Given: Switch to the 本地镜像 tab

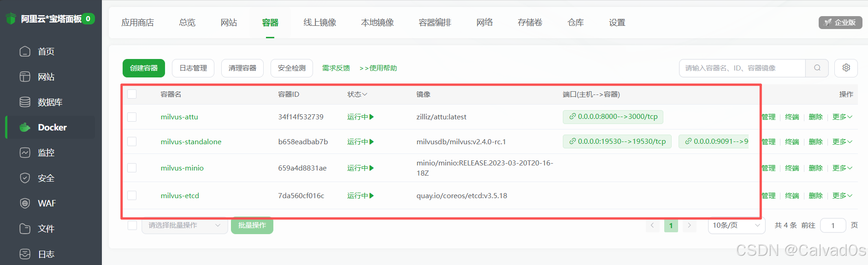Looking at the screenshot, I should [x=378, y=23].
